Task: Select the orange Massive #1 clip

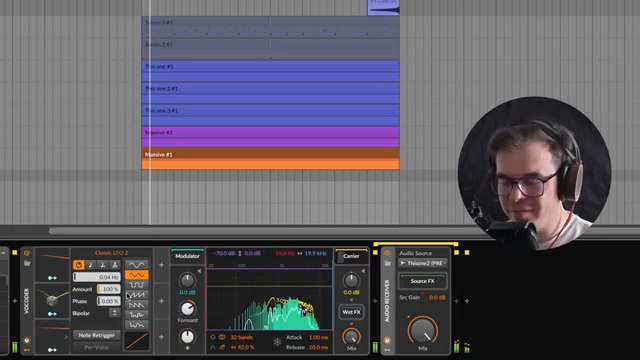Action: click(271, 159)
